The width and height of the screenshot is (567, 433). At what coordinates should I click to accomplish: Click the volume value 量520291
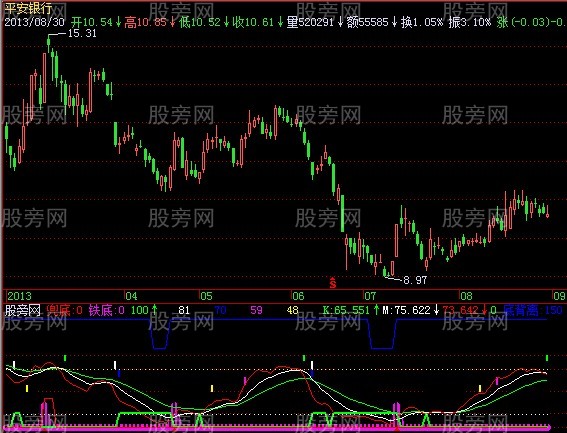310,22
